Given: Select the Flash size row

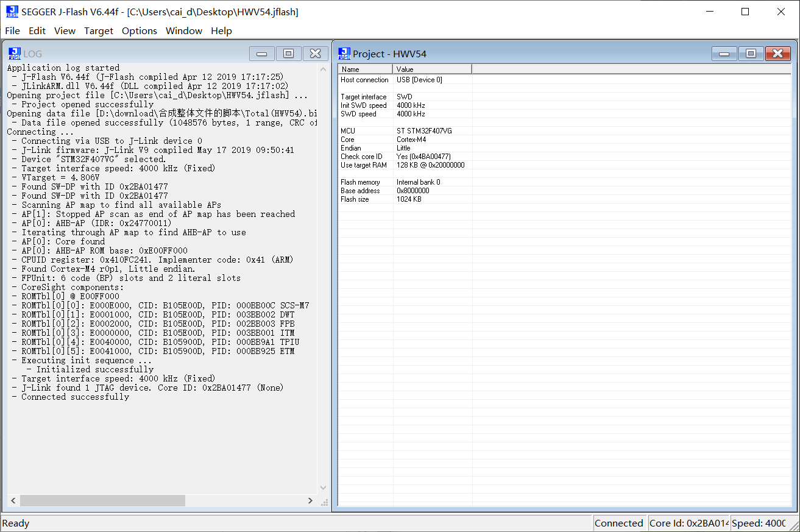Looking at the screenshot, I should (x=564, y=199).
